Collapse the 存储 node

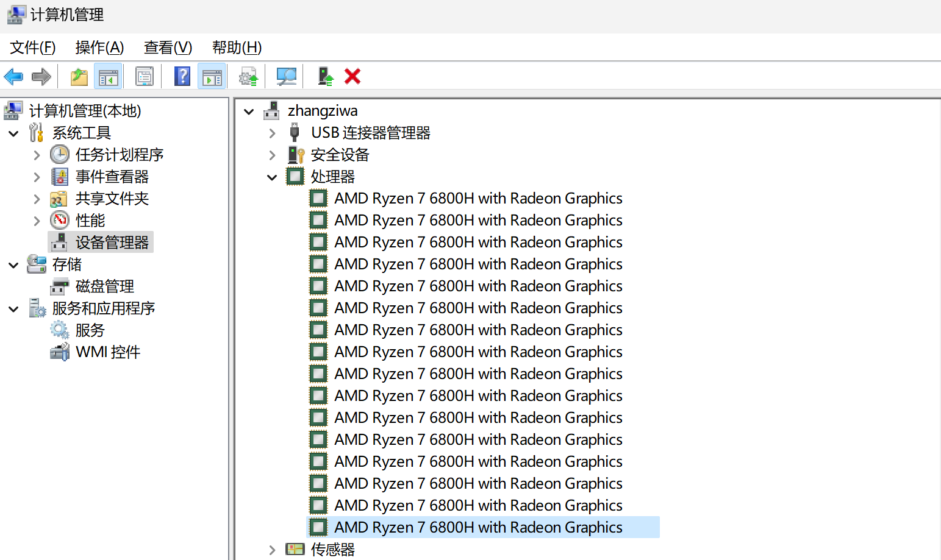tap(13, 265)
